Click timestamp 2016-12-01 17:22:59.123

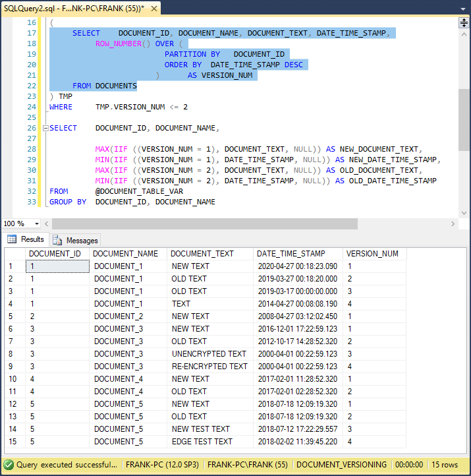[x=298, y=329]
